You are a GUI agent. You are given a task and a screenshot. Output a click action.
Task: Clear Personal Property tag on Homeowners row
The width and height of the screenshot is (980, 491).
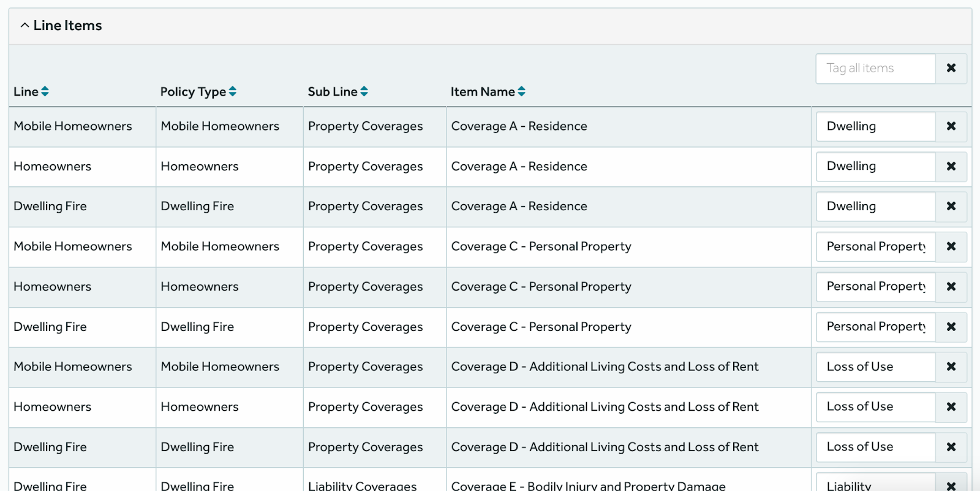[951, 286]
